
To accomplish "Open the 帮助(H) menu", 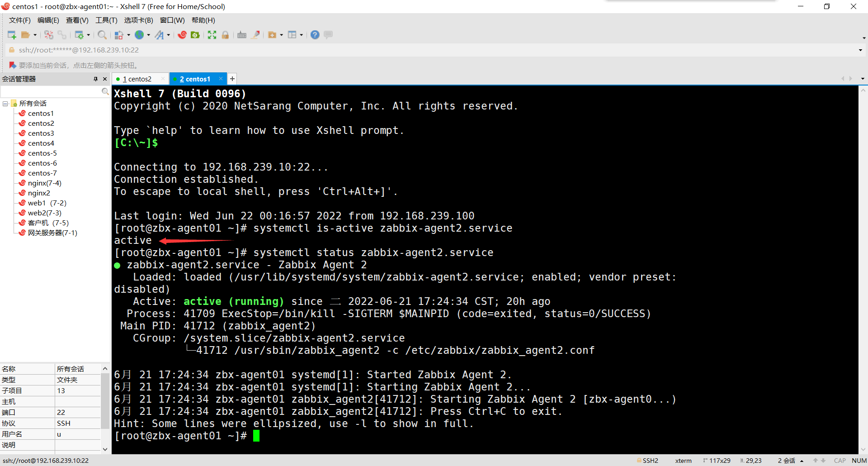I will tap(203, 20).
